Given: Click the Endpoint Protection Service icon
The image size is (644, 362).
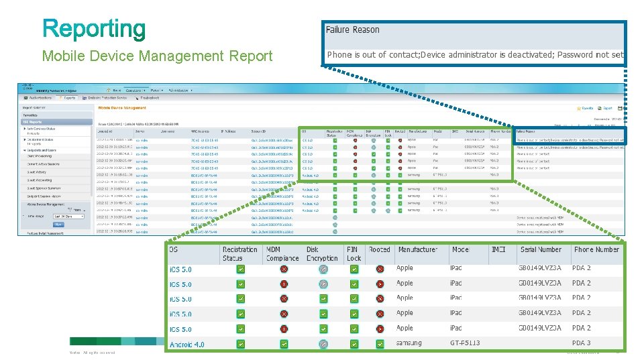Looking at the screenshot, I should pyautogui.click(x=85, y=98).
